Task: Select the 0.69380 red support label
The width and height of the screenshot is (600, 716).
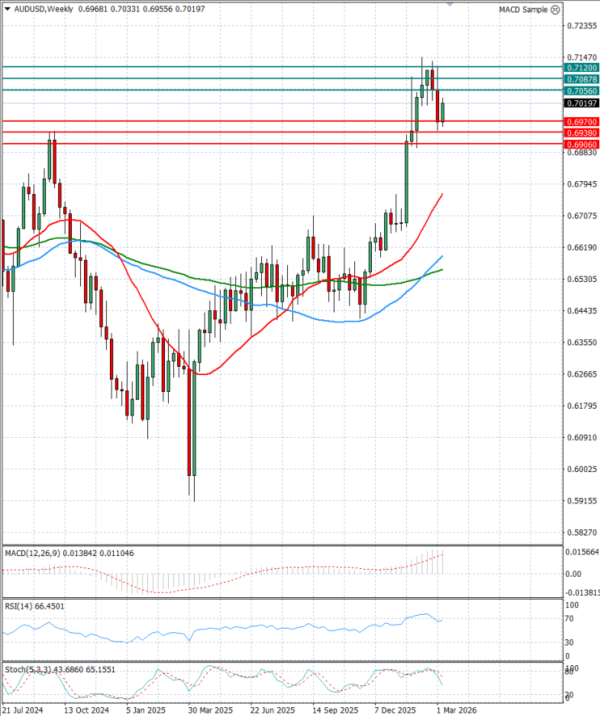Action: point(581,132)
